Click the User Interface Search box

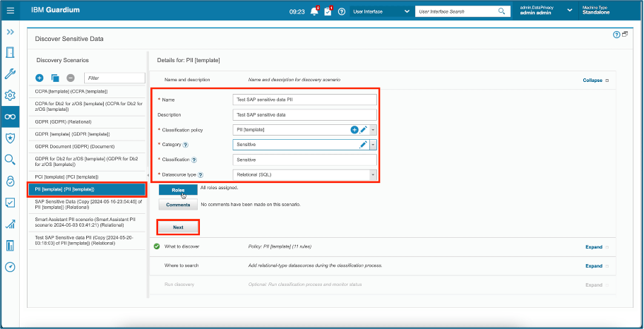click(456, 11)
